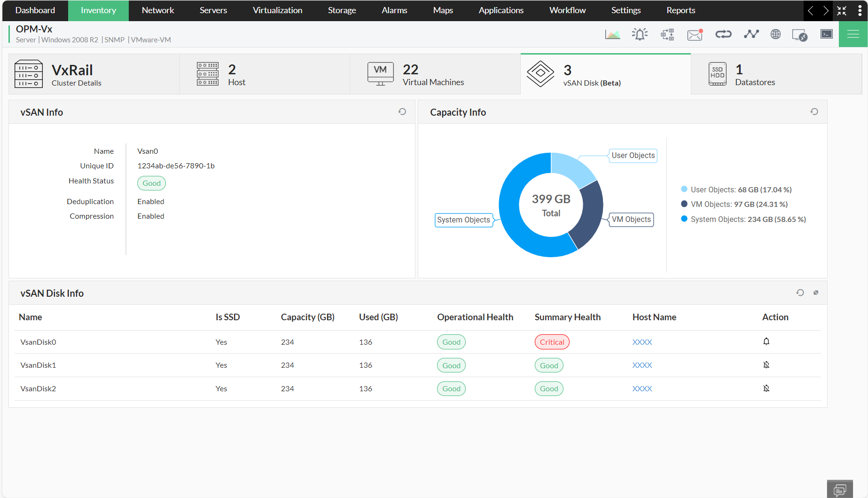Start a remote desktop session icon
This screenshot has width=868, height=498.
point(799,34)
